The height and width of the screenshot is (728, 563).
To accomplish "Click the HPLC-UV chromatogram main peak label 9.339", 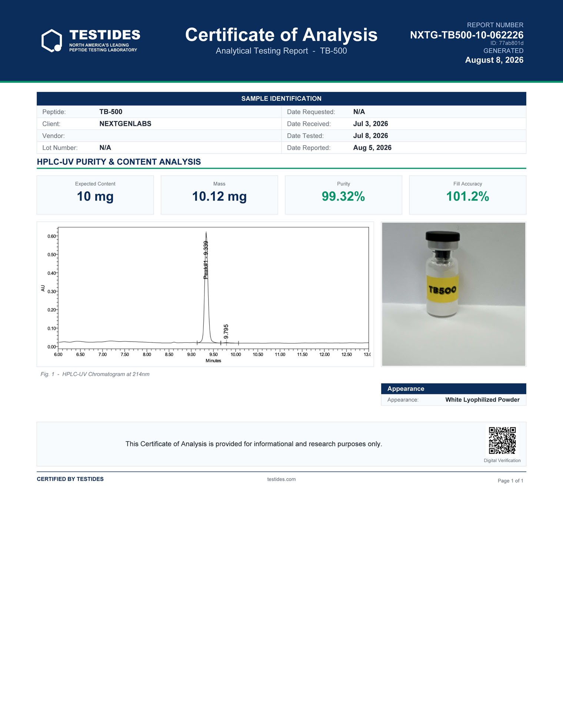I will (x=206, y=260).
